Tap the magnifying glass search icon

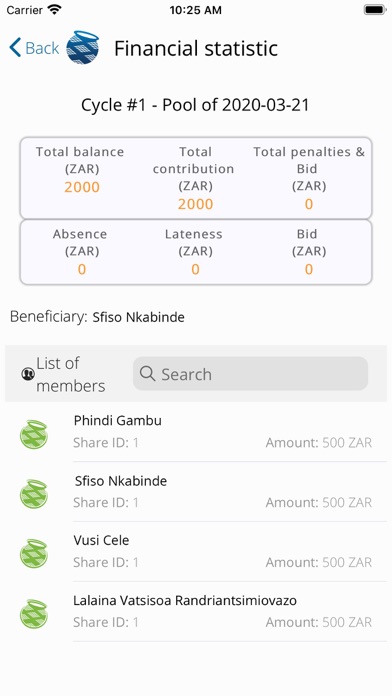[x=147, y=374]
